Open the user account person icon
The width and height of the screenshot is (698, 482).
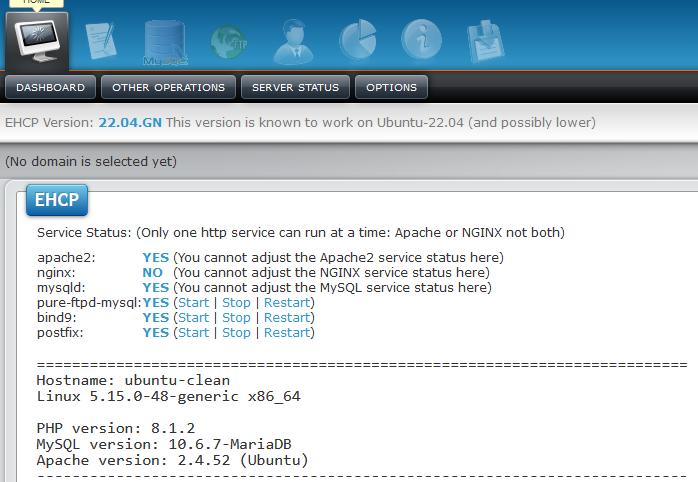(x=291, y=40)
